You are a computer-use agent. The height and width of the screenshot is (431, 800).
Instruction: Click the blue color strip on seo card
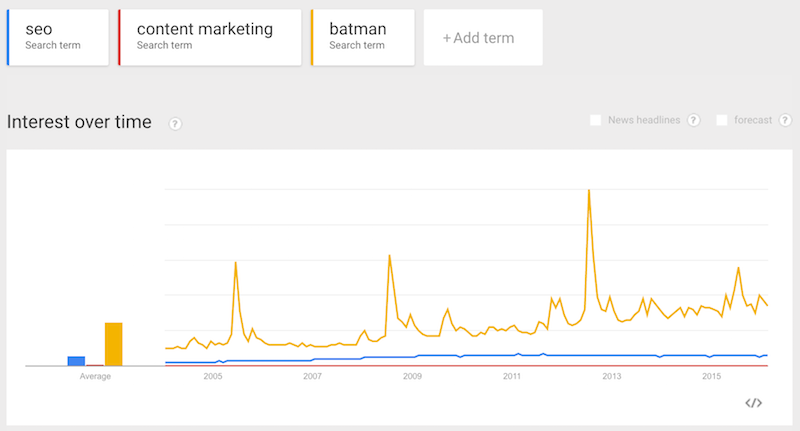pos(8,38)
